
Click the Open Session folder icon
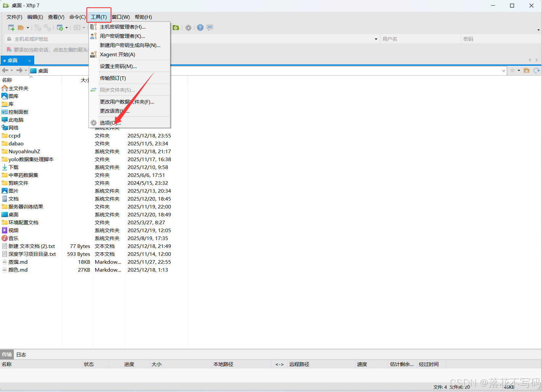click(21, 28)
